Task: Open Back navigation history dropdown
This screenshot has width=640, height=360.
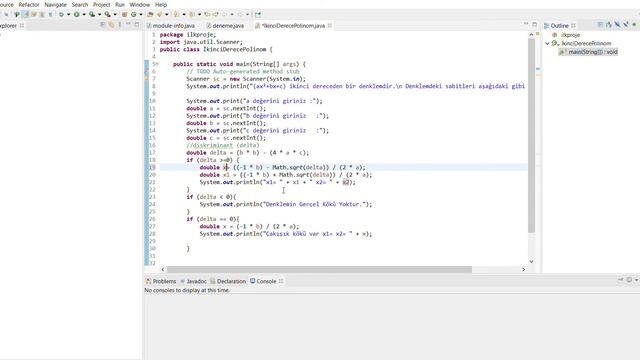Action: [x=232, y=14]
